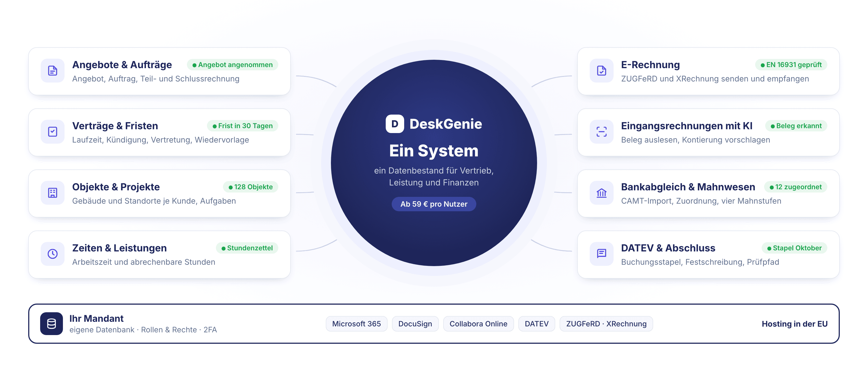Screen dimensions: 868x391
Task: Click the document icon for Angebote & Aufträge
Action: point(53,71)
